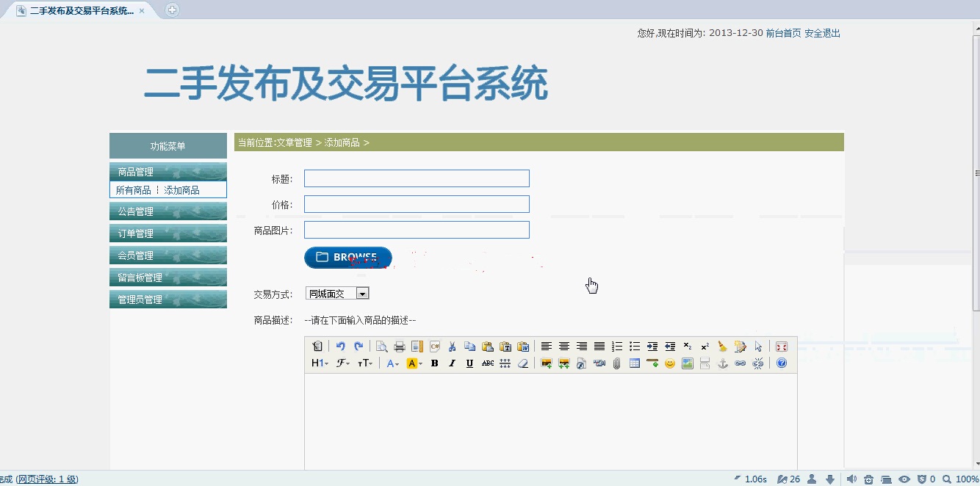Image resolution: width=980 pixels, height=486 pixels.
Task: Toggle bold formatting
Action: coord(434,363)
